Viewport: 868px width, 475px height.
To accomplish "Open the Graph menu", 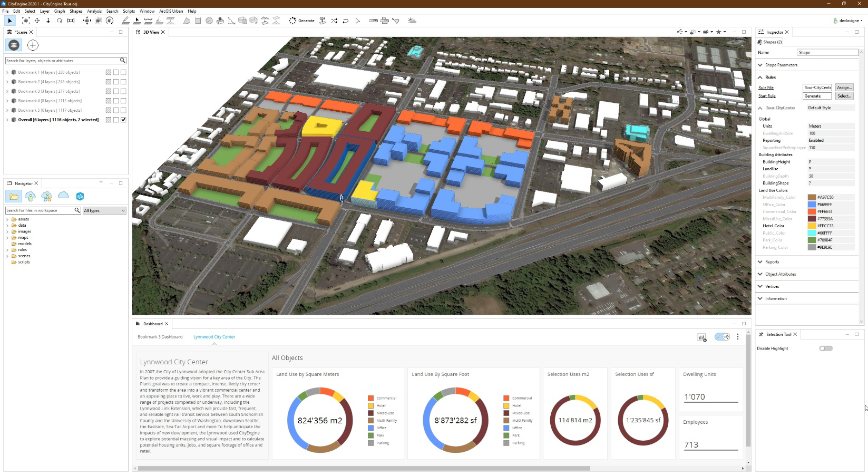I will point(60,11).
